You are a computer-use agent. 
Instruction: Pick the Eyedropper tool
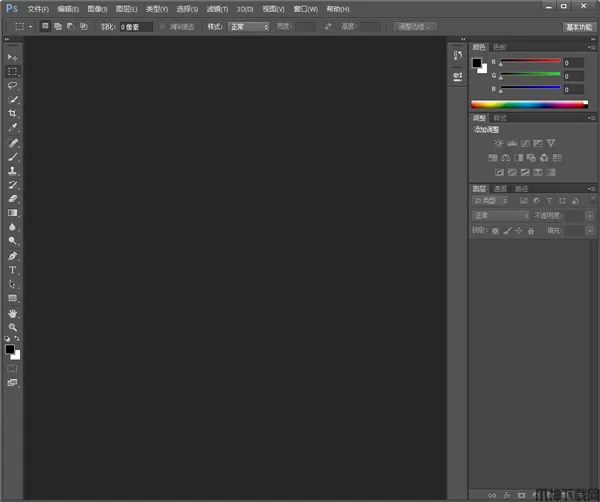[x=13, y=128]
